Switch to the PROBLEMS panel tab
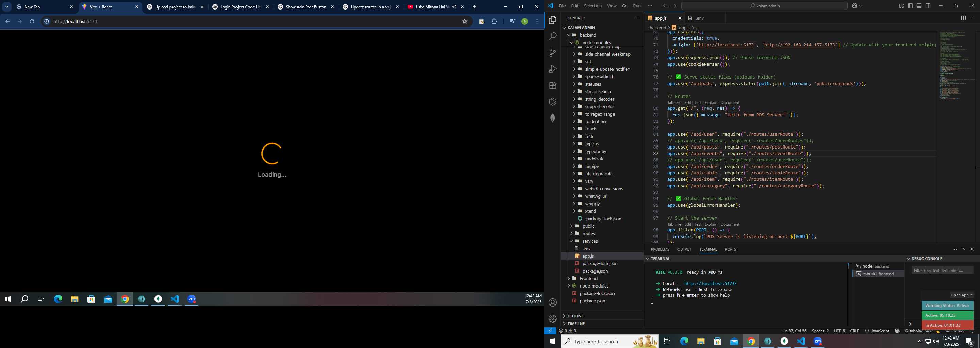This screenshot has height=348, width=980. [660, 249]
